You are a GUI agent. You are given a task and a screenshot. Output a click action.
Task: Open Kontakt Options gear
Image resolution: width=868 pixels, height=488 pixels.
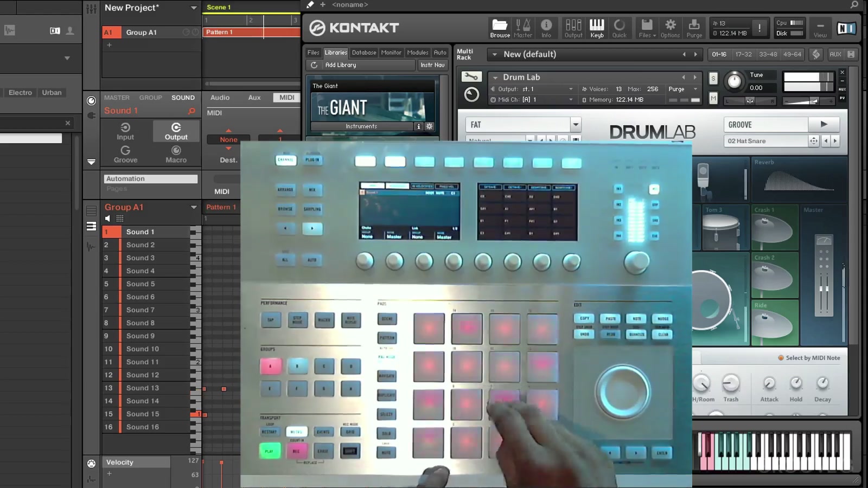pyautogui.click(x=670, y=28)
